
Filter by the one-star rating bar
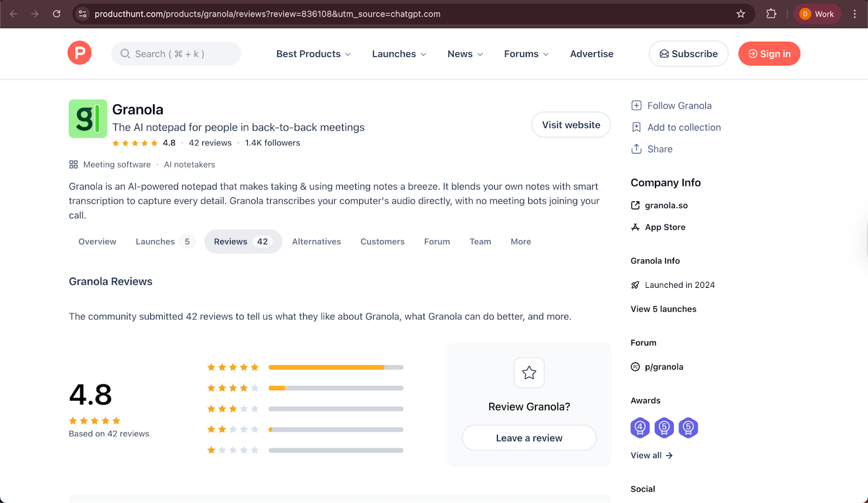336,450
